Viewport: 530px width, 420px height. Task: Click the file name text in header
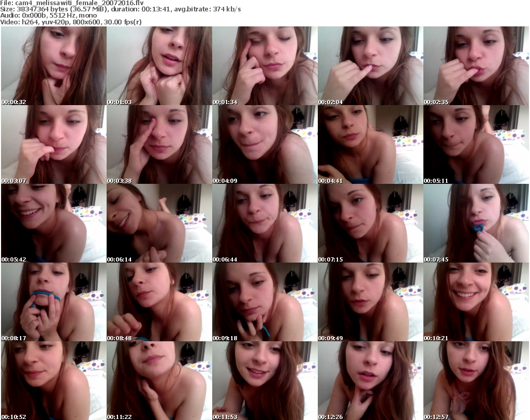[x=72, y=3]
